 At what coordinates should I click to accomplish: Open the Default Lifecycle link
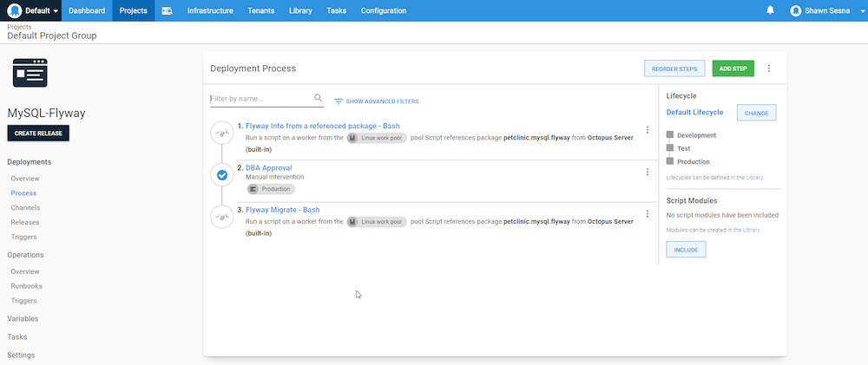(x=694, y=112)
